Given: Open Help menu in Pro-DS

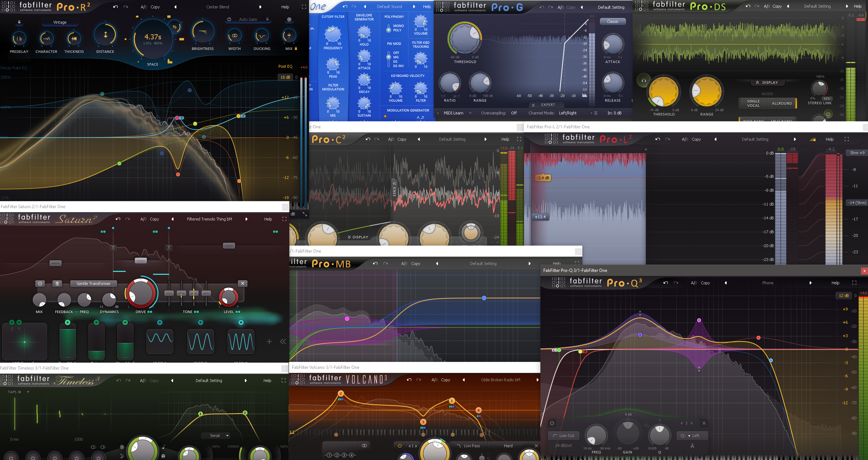Looking at the screenshot, I should point(858,6).
